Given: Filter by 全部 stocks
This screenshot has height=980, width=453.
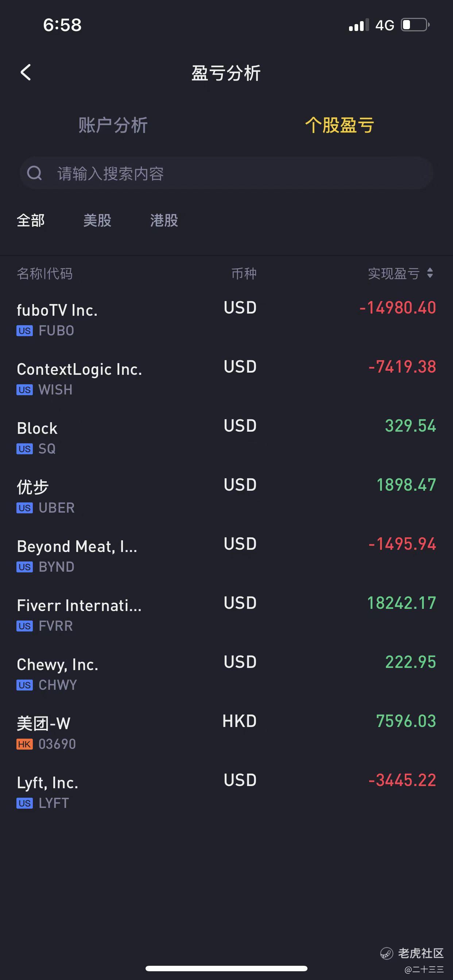Looking at the screenshot, I should click(31, 220).
